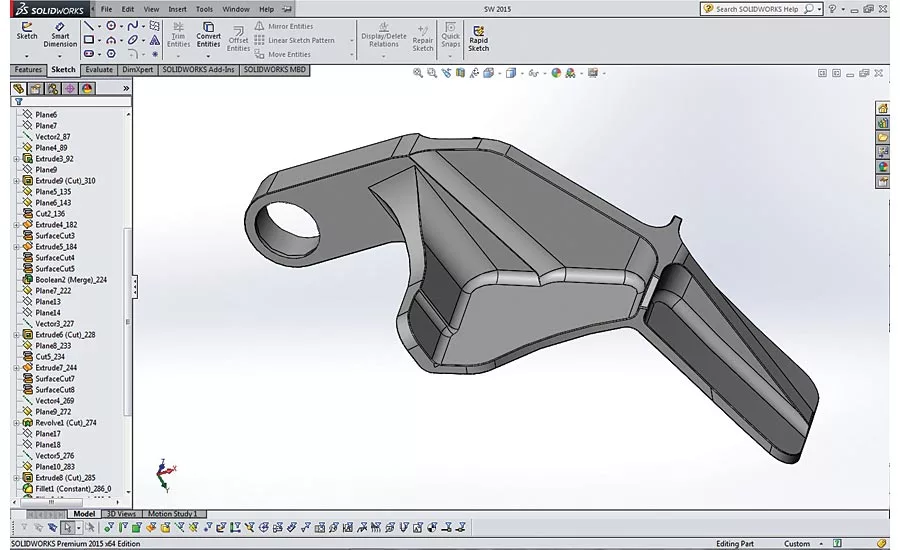Expand Extrude3_92 feature in tree
The height and width of the screenshot is (550, 900).
tap(17, 159)
